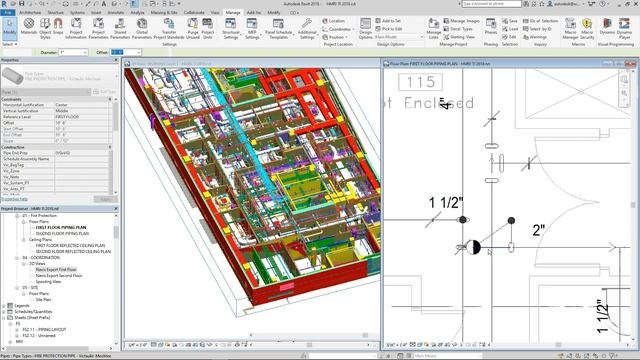The height and width of the screenshot is (360, 640).
Task: Open Project Parameters
Action: pos(98,28)
